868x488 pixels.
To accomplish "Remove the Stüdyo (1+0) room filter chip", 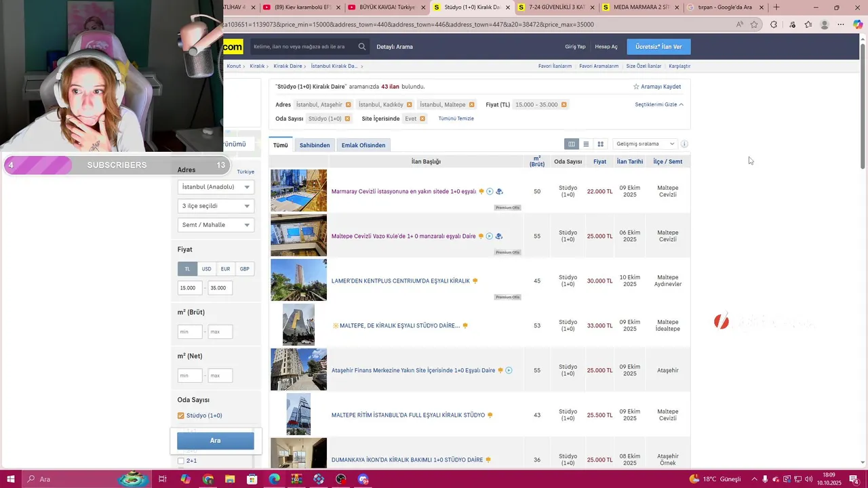I will [347, 119].
